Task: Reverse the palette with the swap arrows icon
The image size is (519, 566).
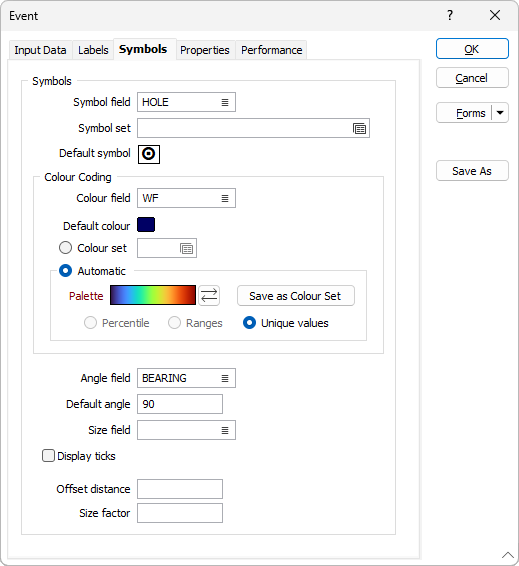Action: coord(209,295)
